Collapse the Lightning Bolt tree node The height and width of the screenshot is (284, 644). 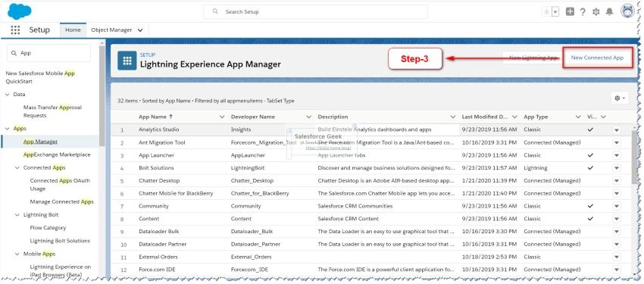(17, 214)
